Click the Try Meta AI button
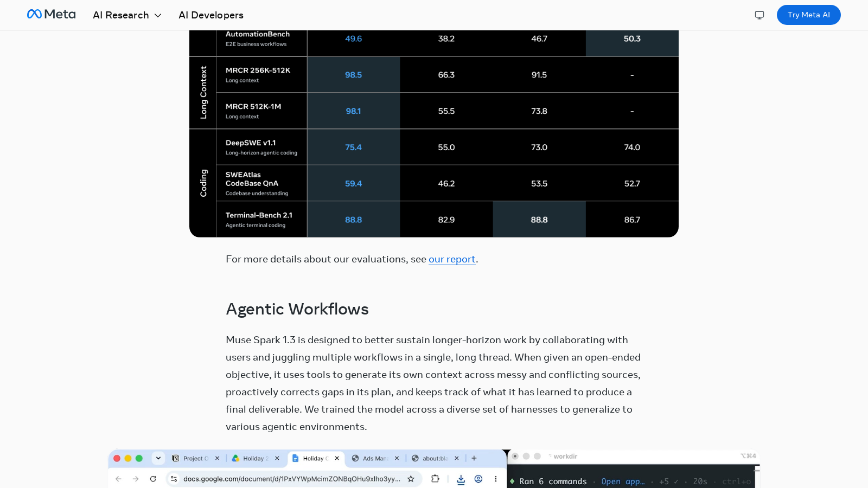 [x=809, y=15]
